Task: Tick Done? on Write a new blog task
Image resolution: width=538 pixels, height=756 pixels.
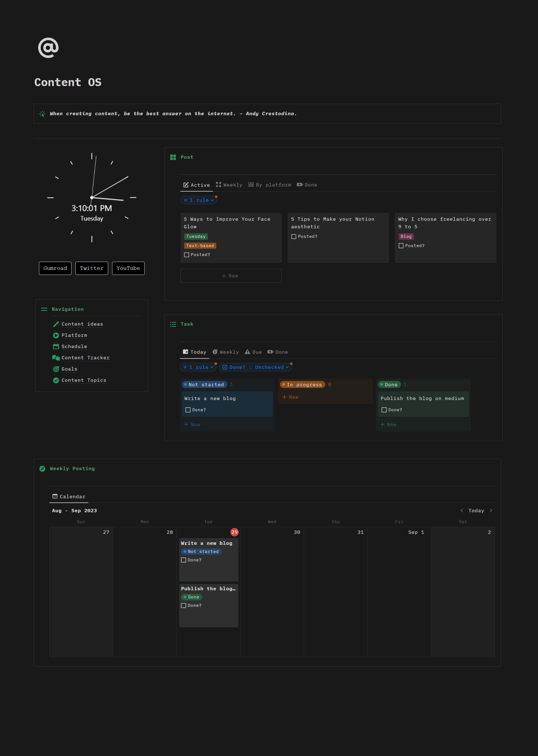Action: coord(188,410)
